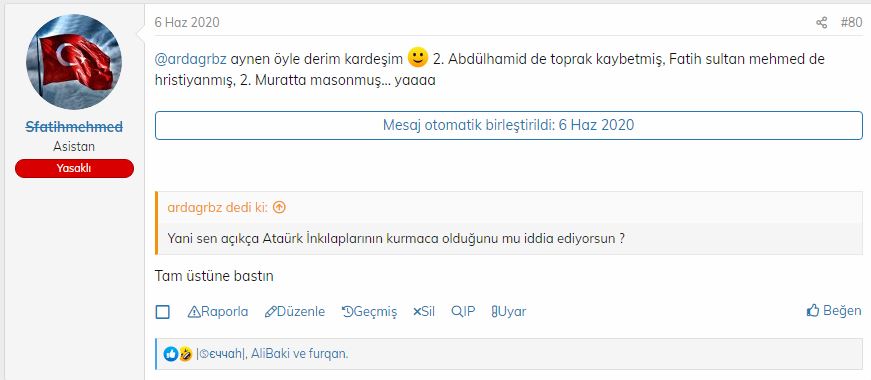The width and height of the screenshot is (871, 380).
Task: Click the Yasaklı banned badge
Action: [74, 168]
